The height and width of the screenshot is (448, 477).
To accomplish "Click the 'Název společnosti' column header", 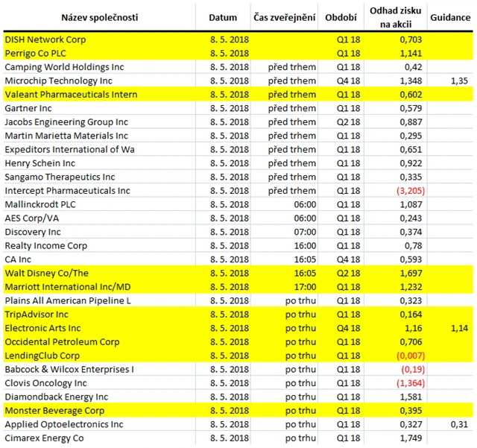I will [98, 17].
